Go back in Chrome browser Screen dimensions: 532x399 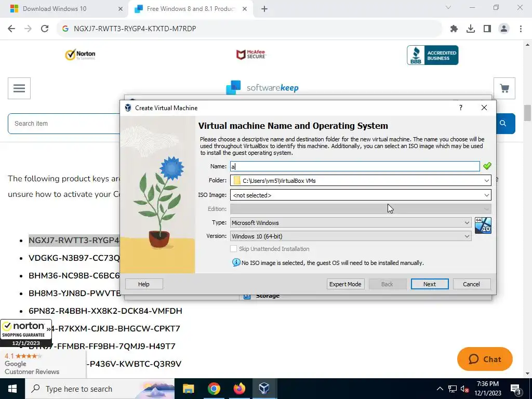tap(11, 29)
